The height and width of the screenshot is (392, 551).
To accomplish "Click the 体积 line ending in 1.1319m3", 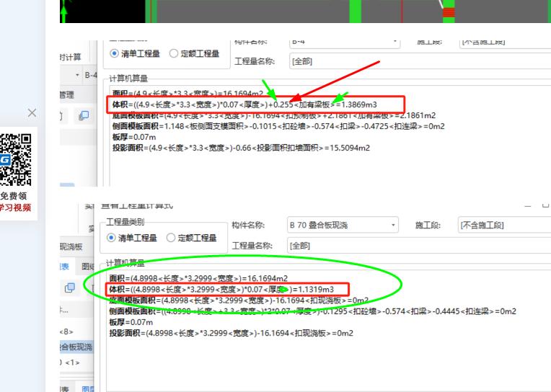I will click(x=221, y=290).
